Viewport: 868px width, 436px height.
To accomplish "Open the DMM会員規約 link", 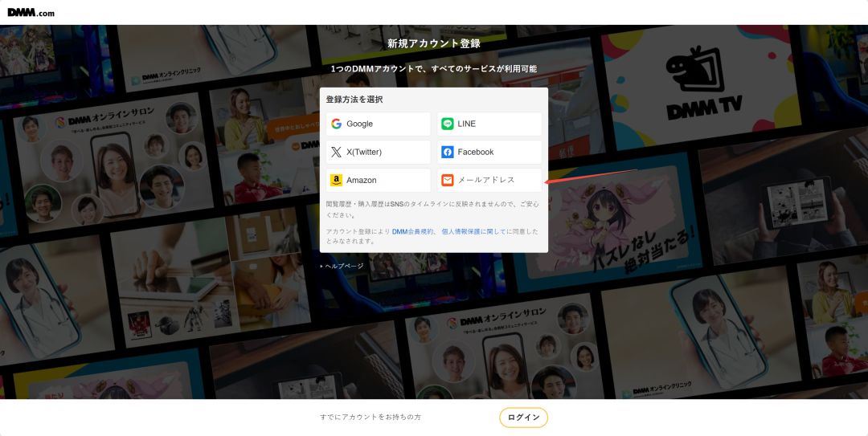I will 413,232.
